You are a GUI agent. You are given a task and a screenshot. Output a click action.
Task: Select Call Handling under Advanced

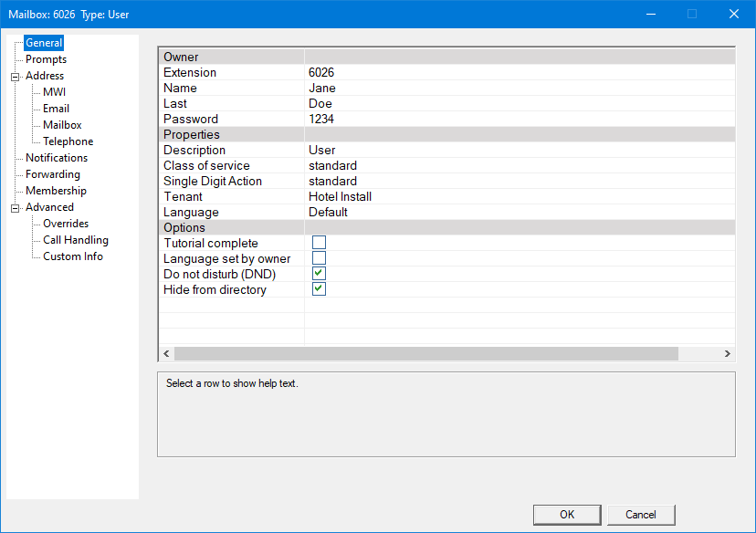(x=75, y=240)
